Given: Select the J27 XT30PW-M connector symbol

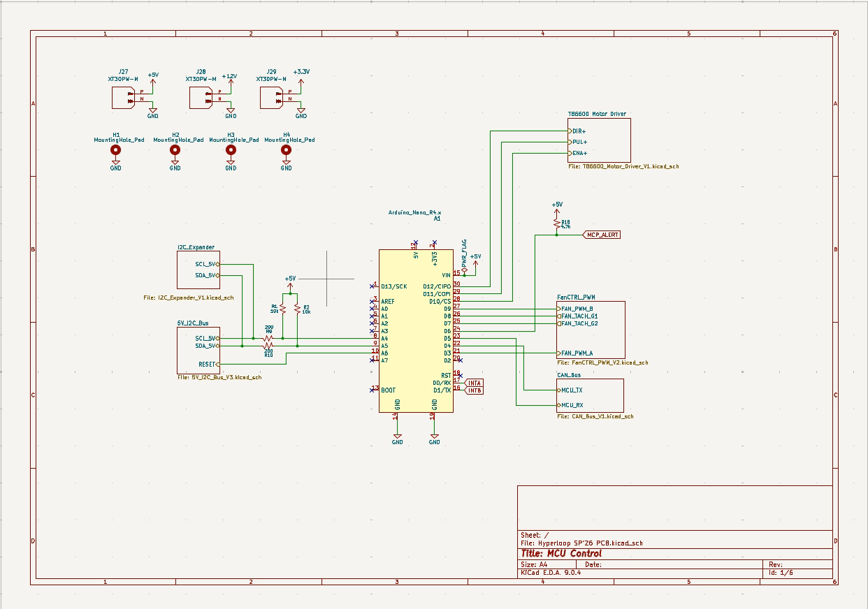Looking at the screenshot, I should (123, 96).
